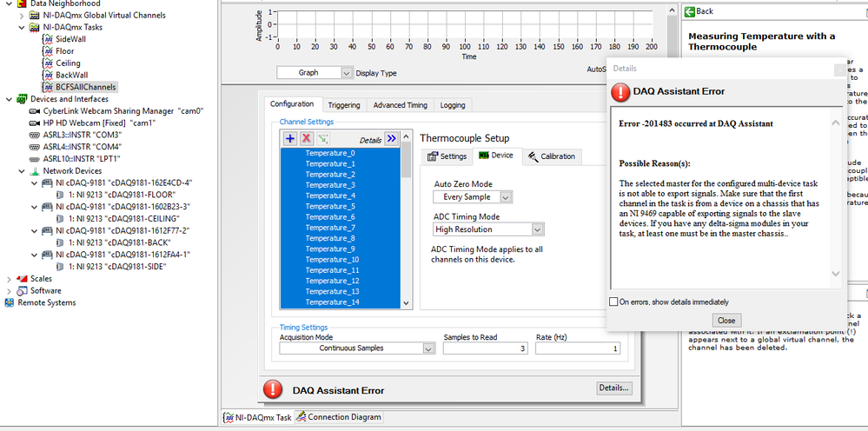The width and height of the screenshot is (868, 431).
Task: Click the Network Devices icon
Action: [35, 171]
